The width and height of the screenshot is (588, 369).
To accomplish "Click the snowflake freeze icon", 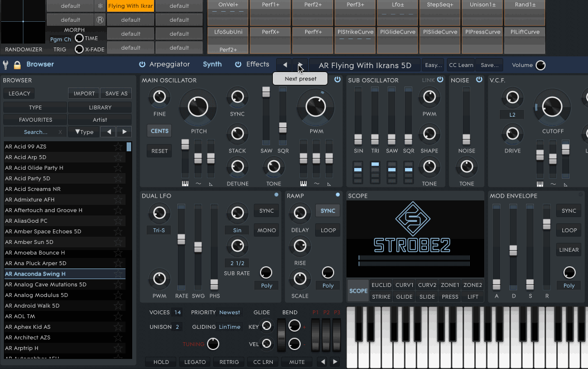I will [x=100, y=6].
